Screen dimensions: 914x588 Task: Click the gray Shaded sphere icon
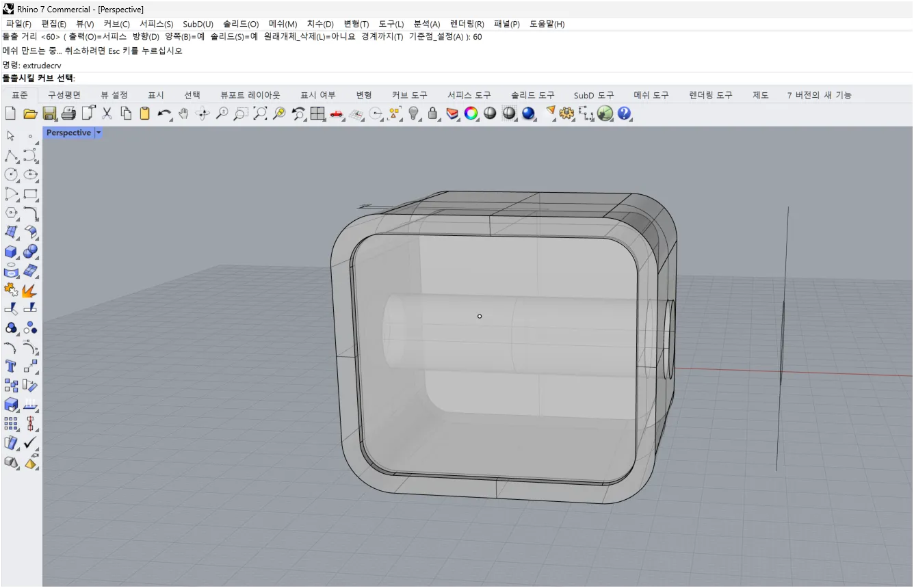pyautogui.click(x=490, y=113)
